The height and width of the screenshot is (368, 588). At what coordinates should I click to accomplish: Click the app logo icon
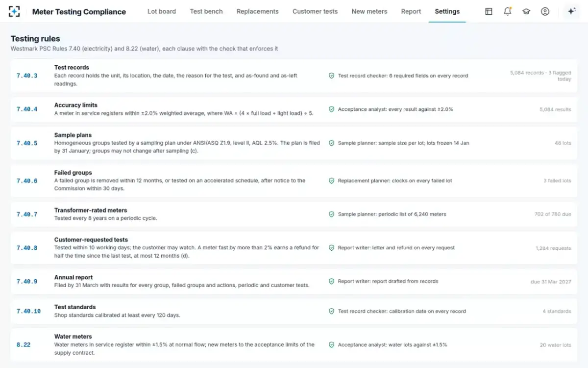pyautogui.click(x=14, y=11)
